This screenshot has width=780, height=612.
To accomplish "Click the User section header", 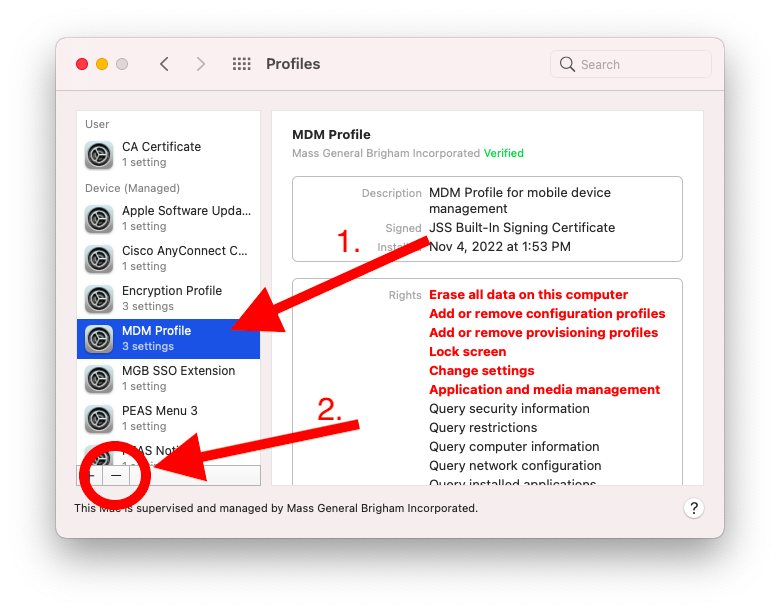I will point(97,124).
